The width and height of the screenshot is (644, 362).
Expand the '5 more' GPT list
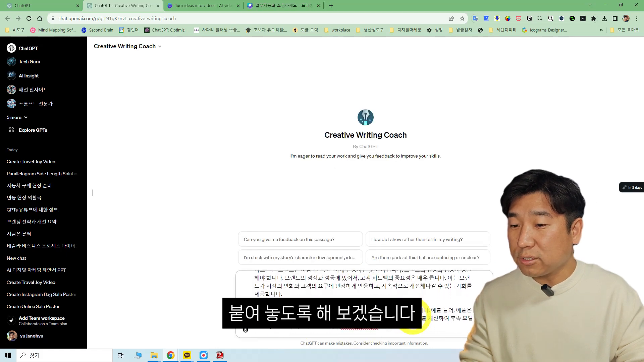[x=17, y=117]
